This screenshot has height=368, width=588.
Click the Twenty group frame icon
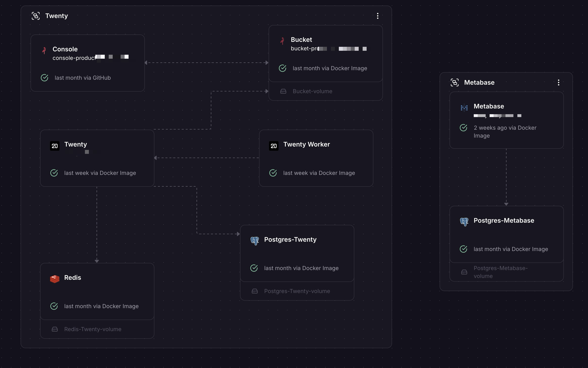click(x=36, y=16)
